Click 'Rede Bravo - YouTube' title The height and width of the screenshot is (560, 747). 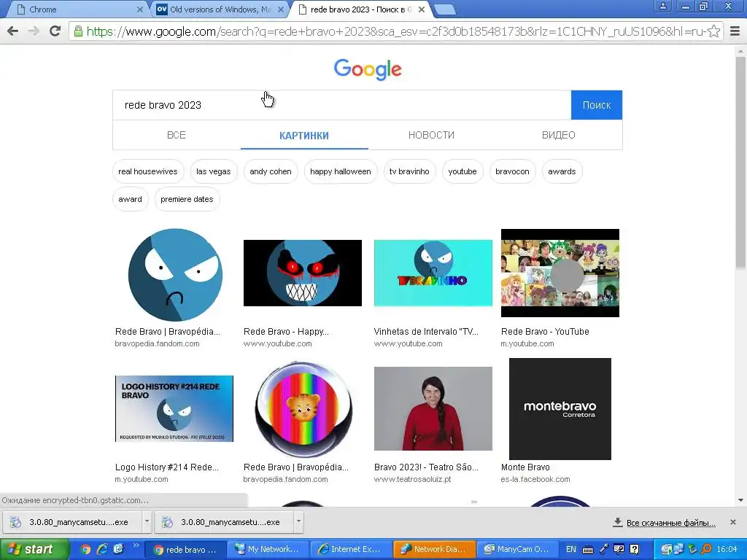pyautogui.click(x=545, y=332)
